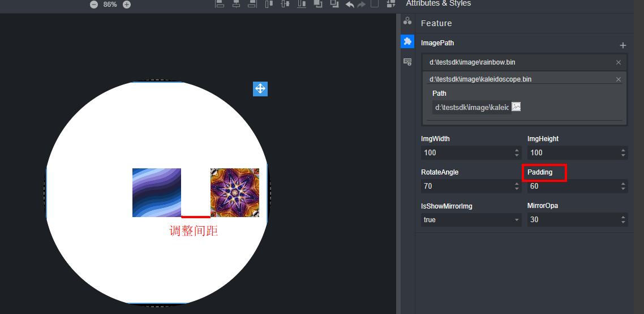Adjust the ImgHeight stepper arrows
The image size is (644, 314).
(x=623, y=152)
